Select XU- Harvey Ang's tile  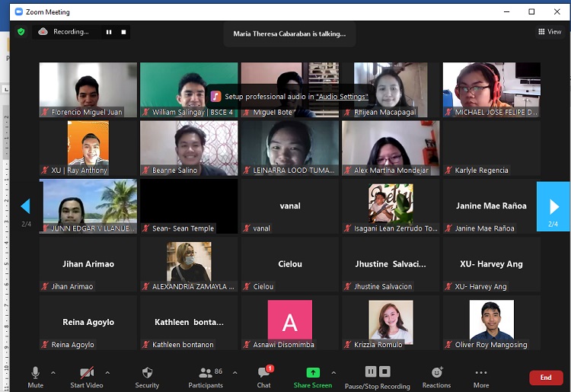492,265
